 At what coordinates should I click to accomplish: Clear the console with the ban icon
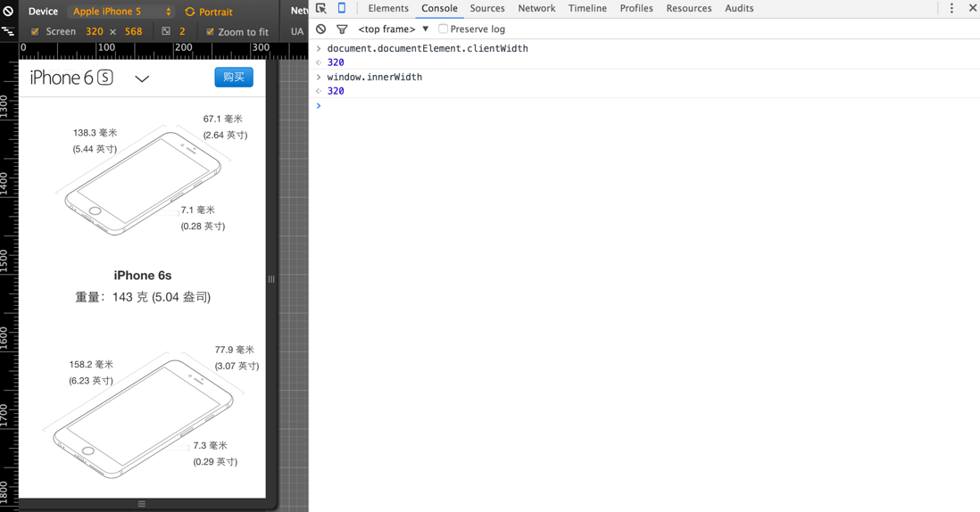pyautogui.click(x=320, y=29)
